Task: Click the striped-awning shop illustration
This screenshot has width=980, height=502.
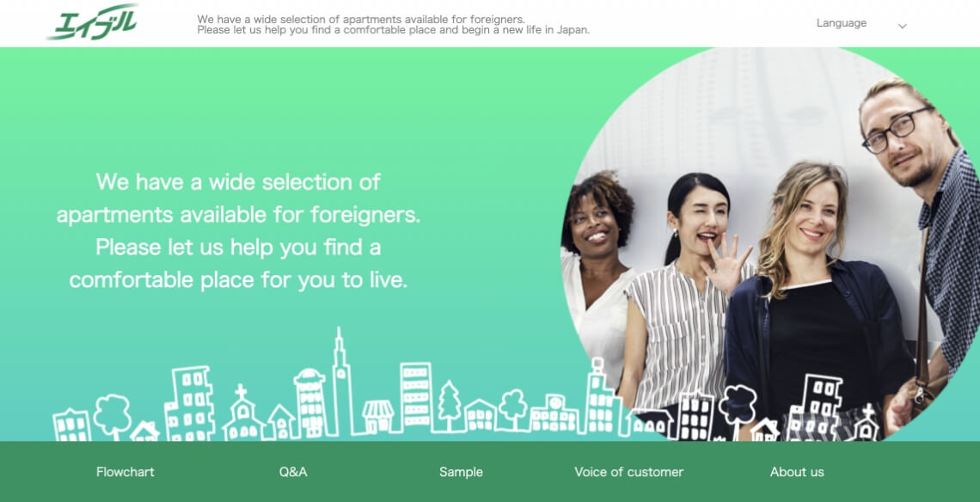Action: click(x=378, y=416)
